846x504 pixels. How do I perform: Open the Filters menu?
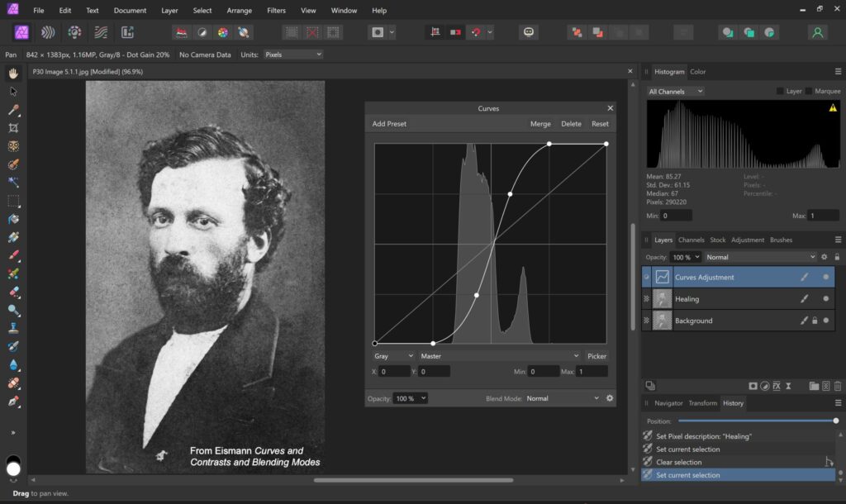pos(276,11)
